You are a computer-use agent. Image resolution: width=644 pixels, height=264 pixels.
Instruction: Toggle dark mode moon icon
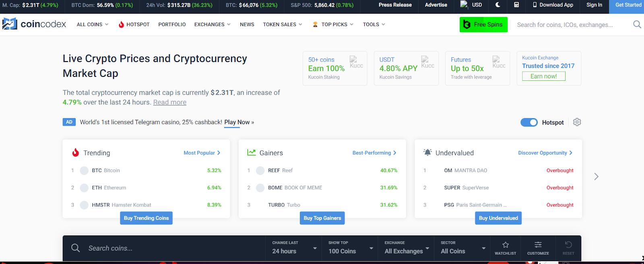498,5
